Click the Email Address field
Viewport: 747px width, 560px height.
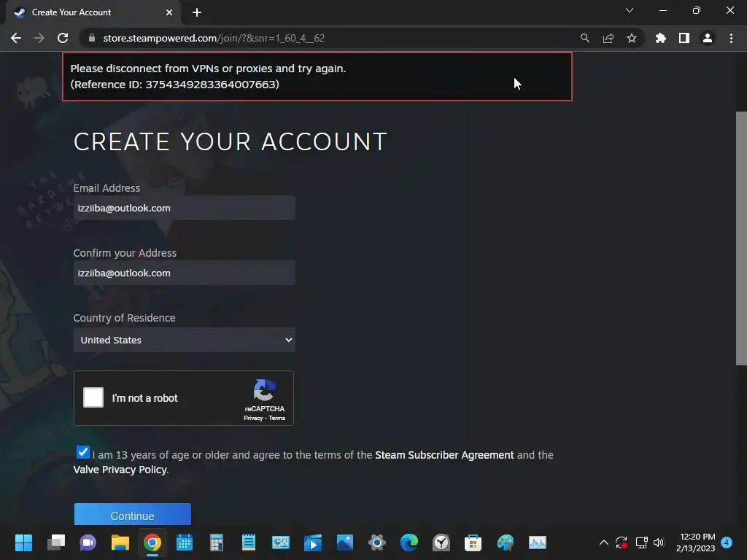pos(185,208)
